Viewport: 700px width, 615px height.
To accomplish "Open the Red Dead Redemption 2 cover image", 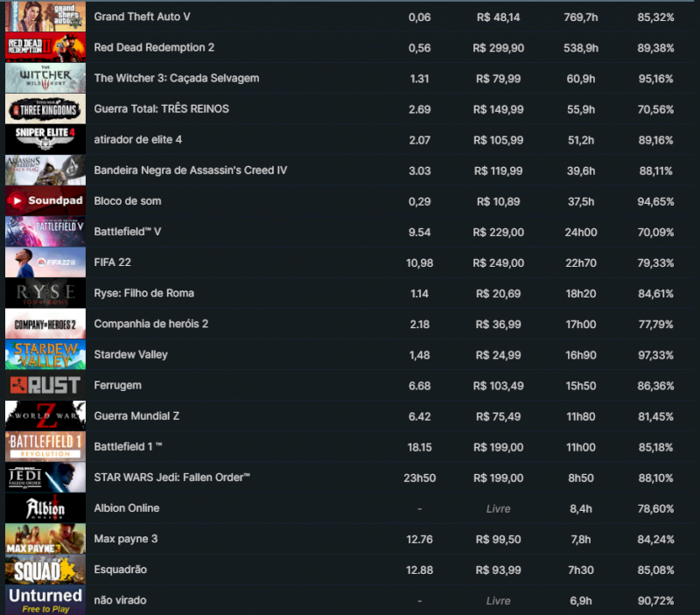I will point(45,47).
